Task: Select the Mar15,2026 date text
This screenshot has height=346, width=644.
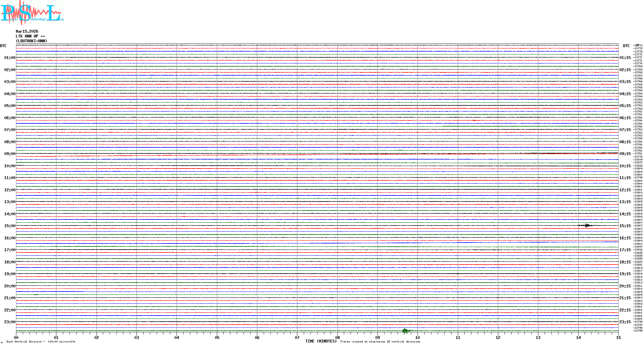Action: [x=27, y=31]
